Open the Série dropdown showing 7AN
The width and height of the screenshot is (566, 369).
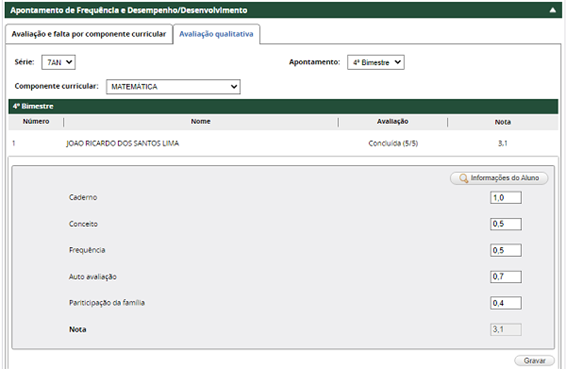(x=58, y=62)
